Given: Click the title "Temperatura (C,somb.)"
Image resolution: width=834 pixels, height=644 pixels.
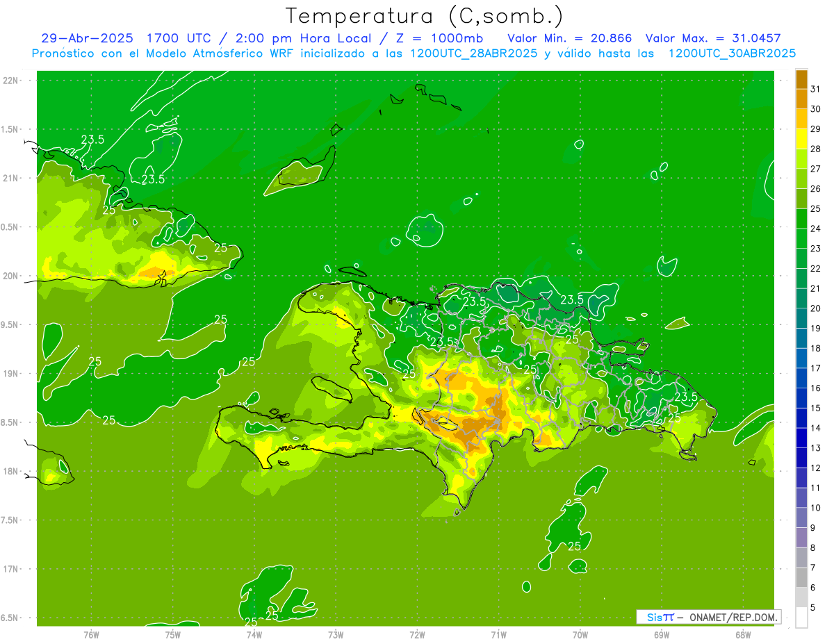Looking at the screenshot, I should click(x=425, y=16).
